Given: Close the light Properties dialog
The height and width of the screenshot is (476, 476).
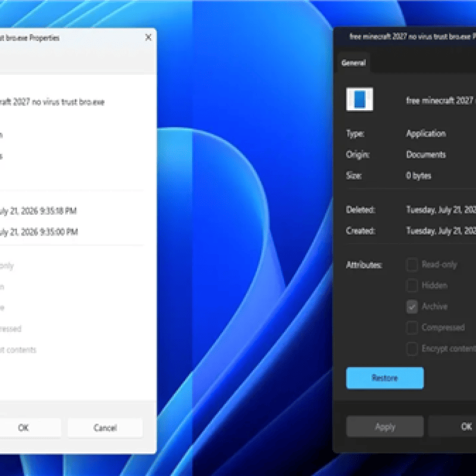Looking at the screenshot, I should point(148,37).
